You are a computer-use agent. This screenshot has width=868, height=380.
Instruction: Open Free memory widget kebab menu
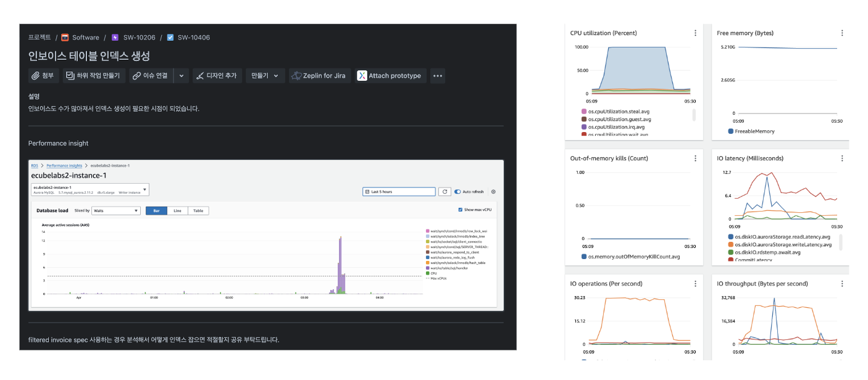pos(842,33)
